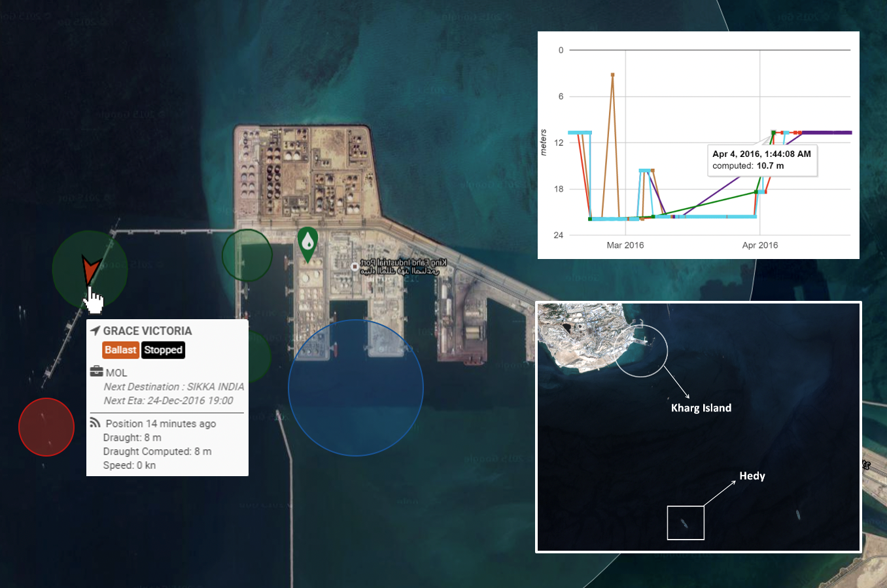Click the Position 14 minutes ago text

click(161, 424)
